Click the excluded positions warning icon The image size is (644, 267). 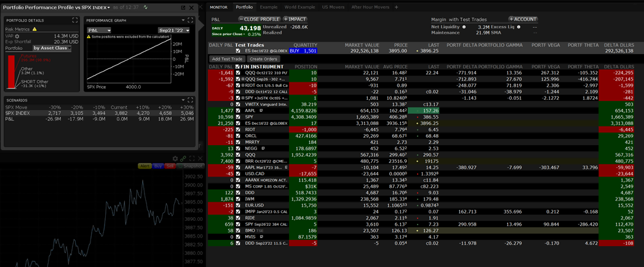89,37
